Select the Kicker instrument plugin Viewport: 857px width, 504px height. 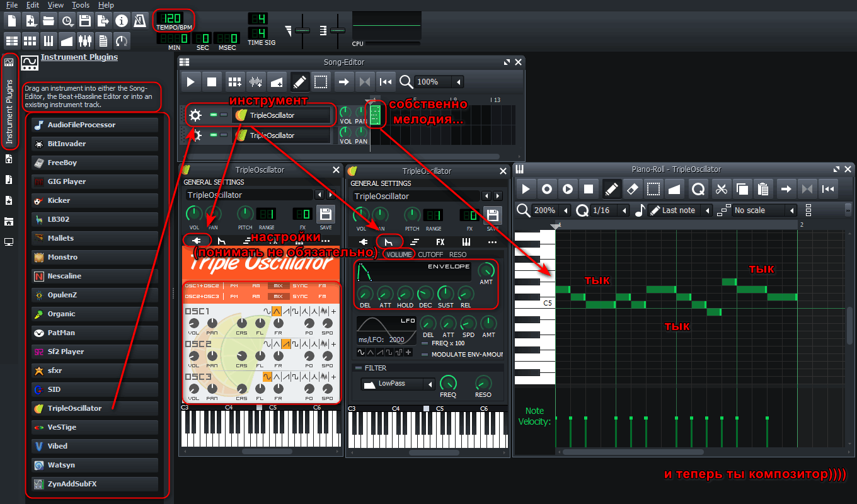click(95, 200)
